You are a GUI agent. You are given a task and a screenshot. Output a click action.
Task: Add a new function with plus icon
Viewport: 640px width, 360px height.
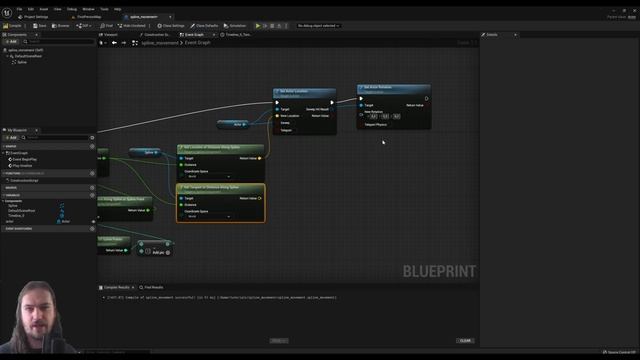92,173
